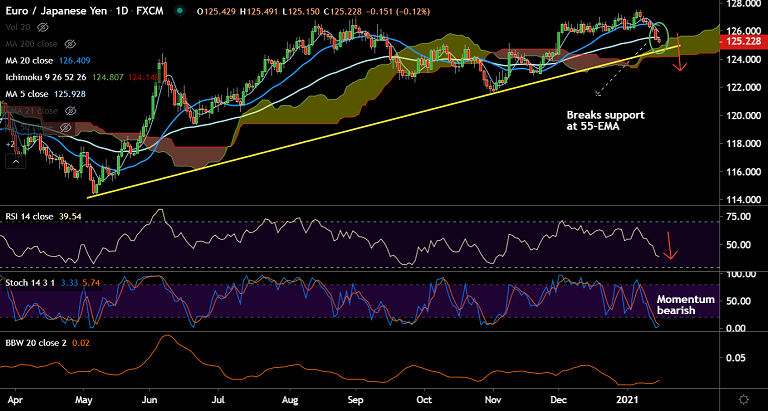Click the '+2' hidden indicators label
Screen dimensions: 768x411
[10, 145]
